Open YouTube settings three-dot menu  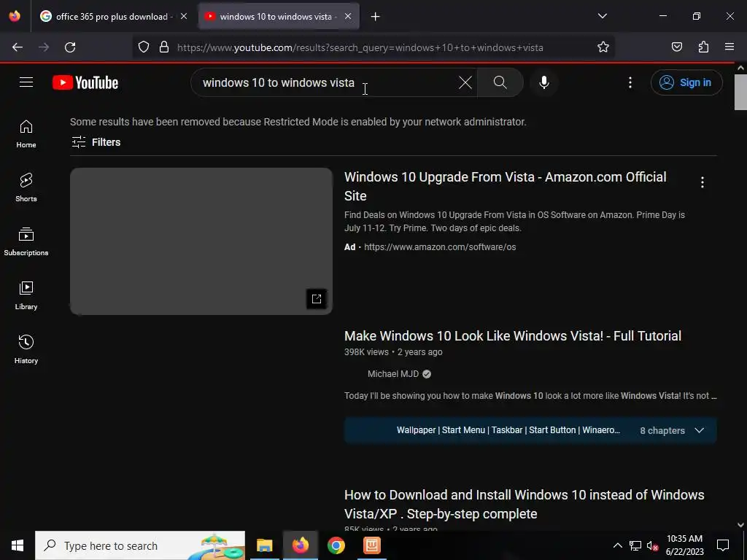pyautogui.click(x=630, y=82)
